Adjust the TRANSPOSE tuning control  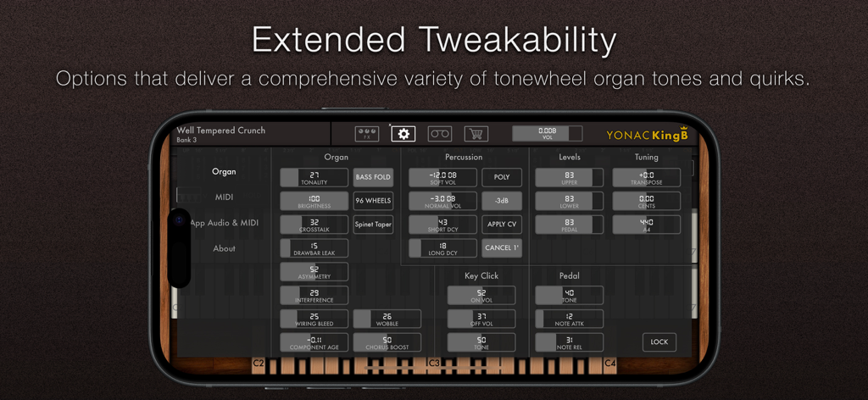(646, 177)
